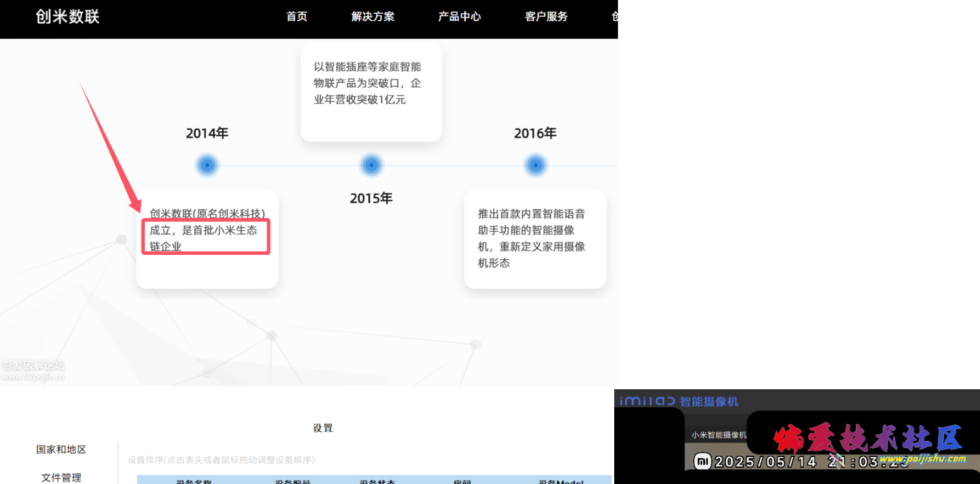Screen dimensions: 980x484
Task: Click the 推出首款内置智能语音 card text
Action: pyautogui.click(x=532, y=238)
